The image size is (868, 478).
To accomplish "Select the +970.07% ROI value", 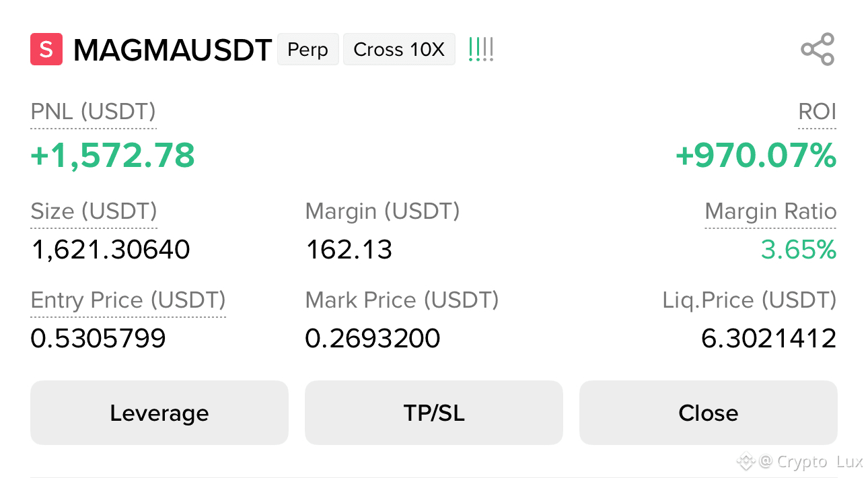I will (x=756, y=156).
